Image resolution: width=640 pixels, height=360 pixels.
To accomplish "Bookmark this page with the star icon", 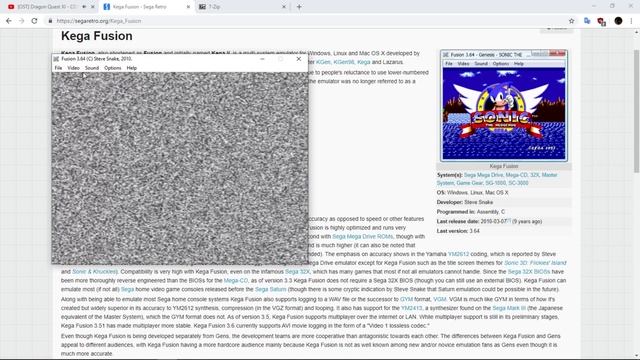I will pos(571,21).
